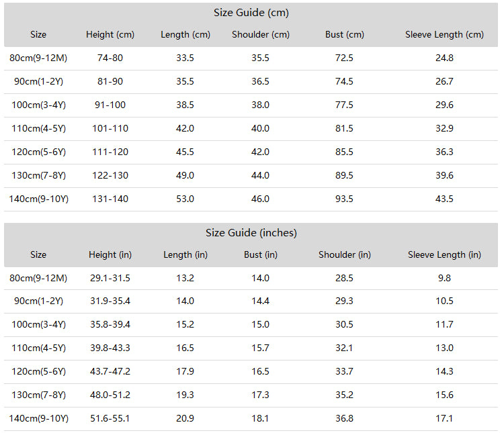Screen dimensions: 504x433
Task: Click the Size Guide (cm) title
Action: pyautogui.click(x=251, y=13)
